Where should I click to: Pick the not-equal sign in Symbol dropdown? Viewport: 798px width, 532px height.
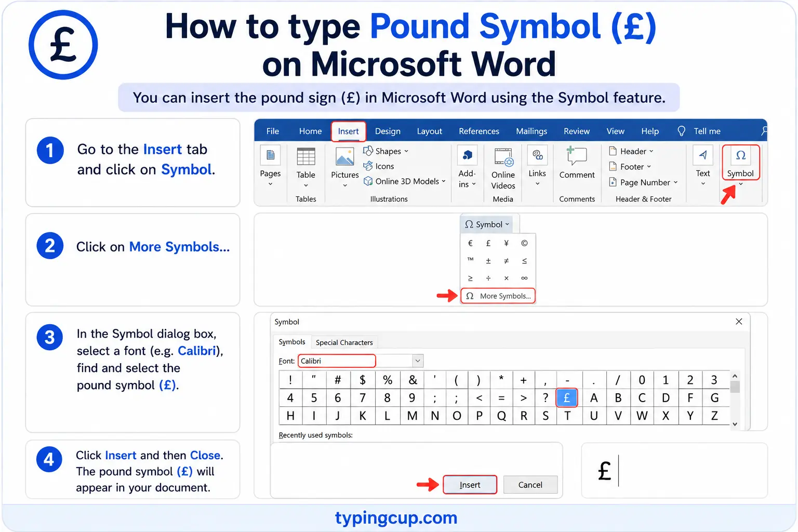[506, 261]
